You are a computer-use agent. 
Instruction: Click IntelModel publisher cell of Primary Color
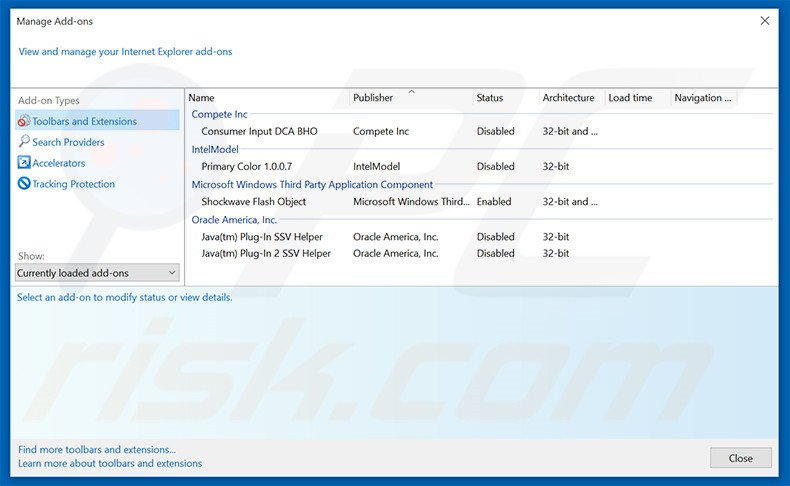376,166
